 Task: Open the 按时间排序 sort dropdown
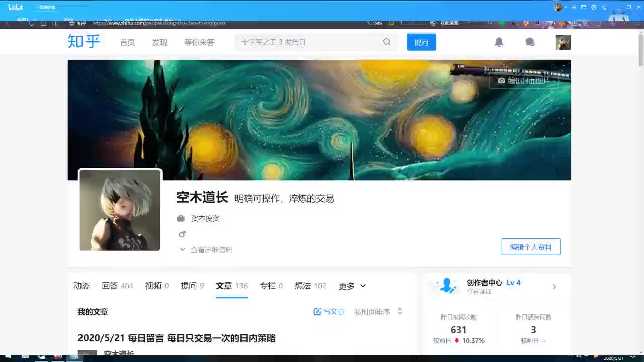coord(378,312)
